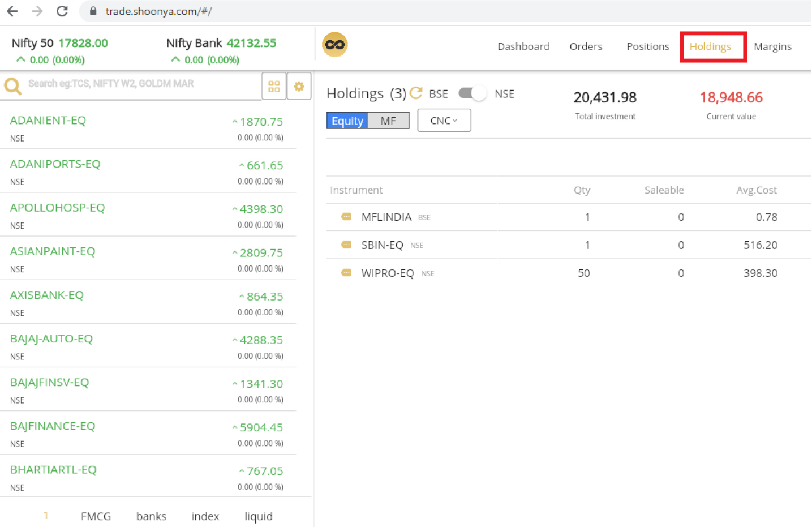
Task: Click BAJFINANCE-EQ price 5904.45
Action: click(x=261, y=427)
